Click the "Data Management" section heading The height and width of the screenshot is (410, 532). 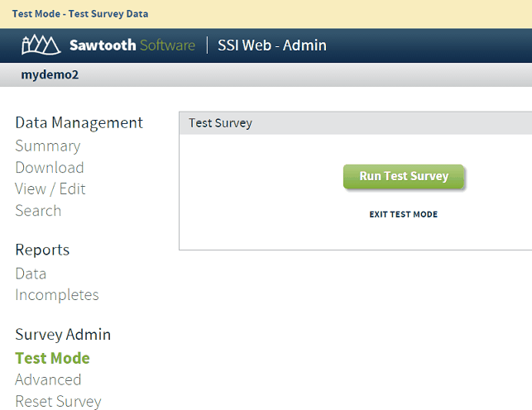[x=79, y=123]
